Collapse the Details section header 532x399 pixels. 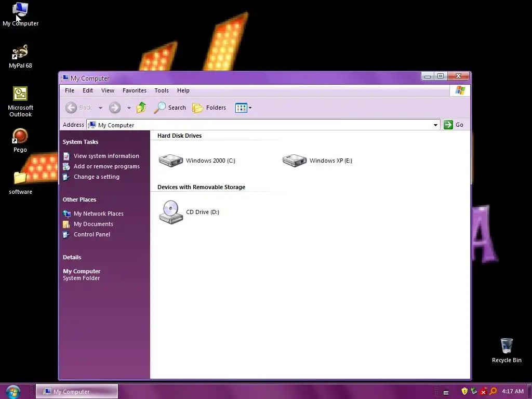(72, 257)
